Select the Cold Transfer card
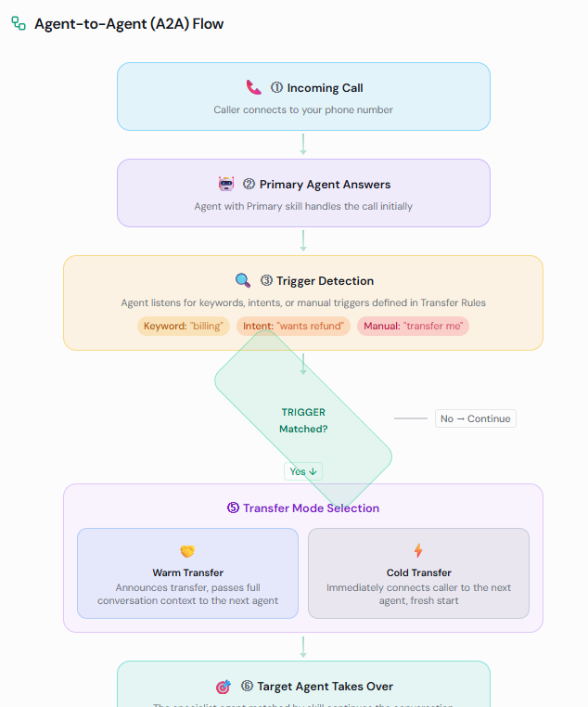Viewport: 588px width, 707px height. 418,573
